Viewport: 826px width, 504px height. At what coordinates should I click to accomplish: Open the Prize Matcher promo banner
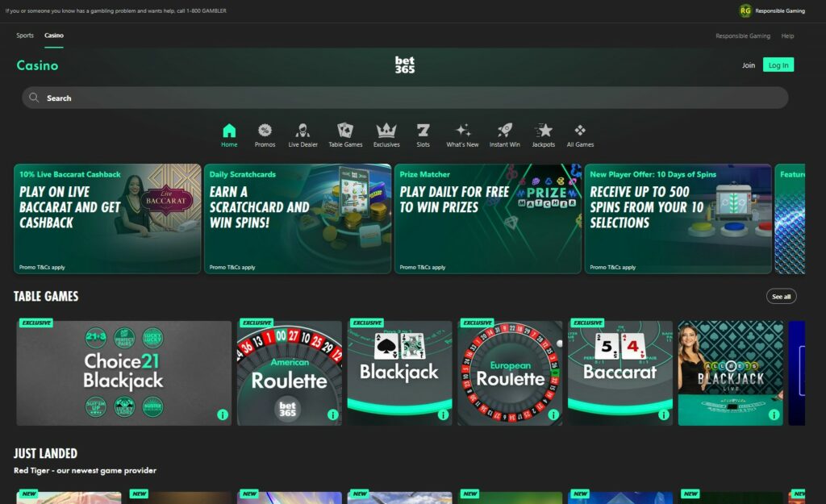488,219
